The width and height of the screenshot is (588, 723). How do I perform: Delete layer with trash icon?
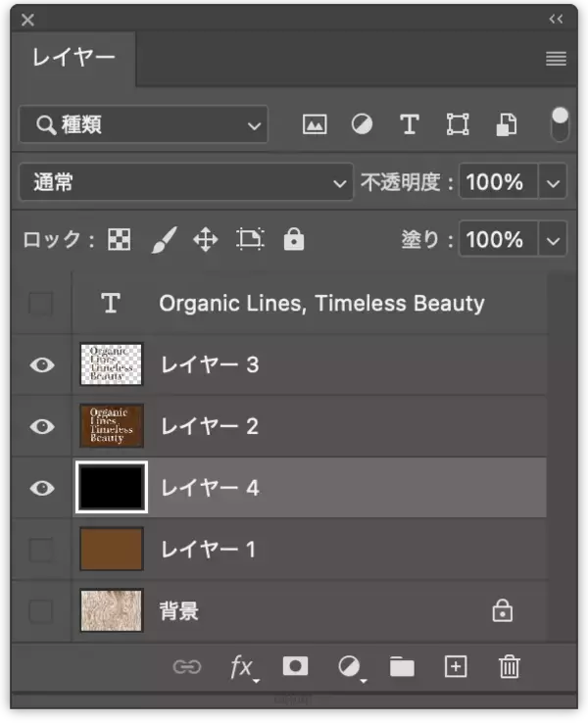(510, 667)
